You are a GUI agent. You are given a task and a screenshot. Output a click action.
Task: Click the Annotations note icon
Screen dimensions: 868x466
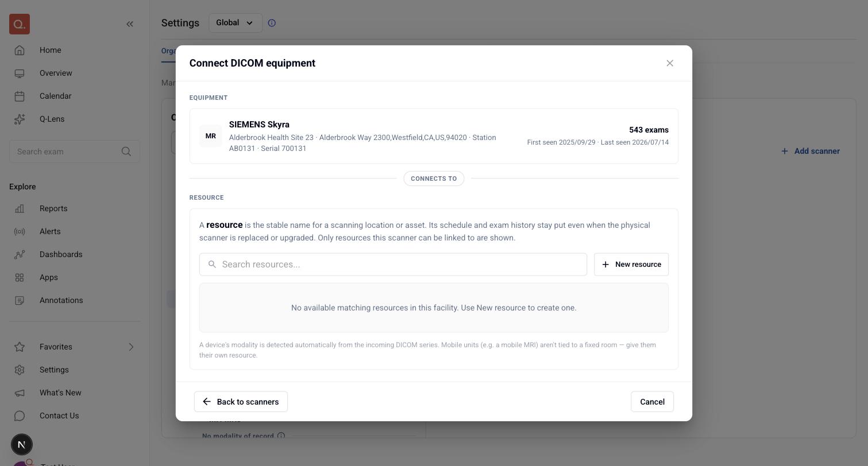point(20,300)
